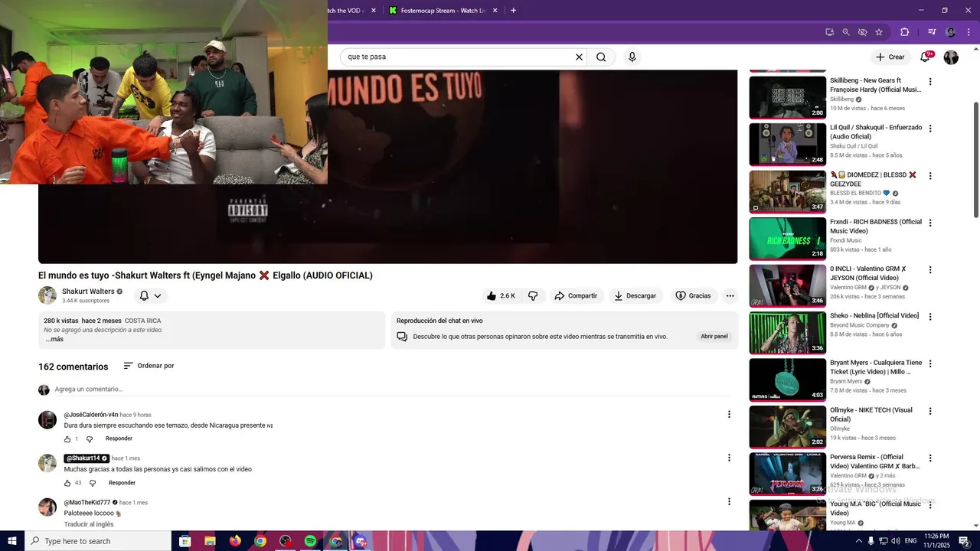This screenshot has height=551, width=980.
Task: Open menu for Ollmyke - NIKE TECH video
Action: tap(930, 411)
